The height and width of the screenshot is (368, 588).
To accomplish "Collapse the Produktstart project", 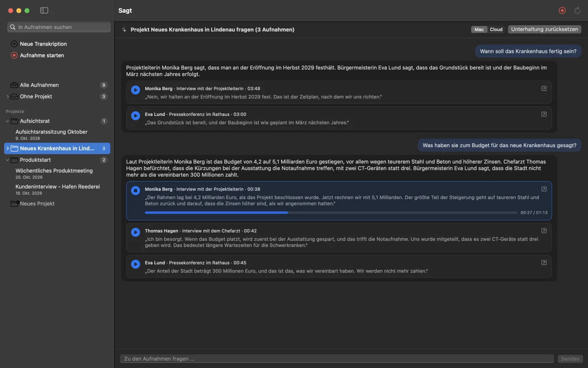I will pos(7,160).
